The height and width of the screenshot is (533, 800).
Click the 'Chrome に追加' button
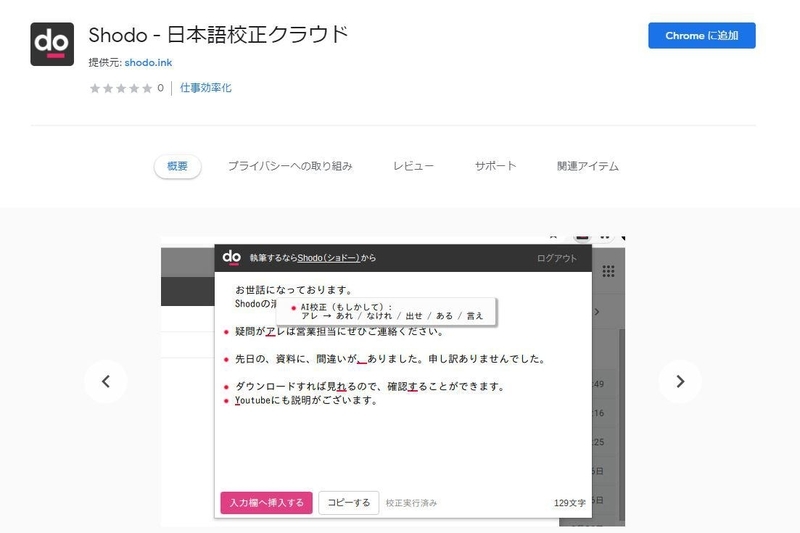coord(702,36)
